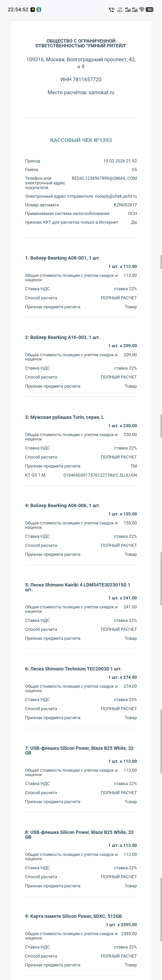Image resolution: width=162 pixels, height=980 pixels.
Task: Open the samokat.ru payment place link
Action: tap(101, 92)
